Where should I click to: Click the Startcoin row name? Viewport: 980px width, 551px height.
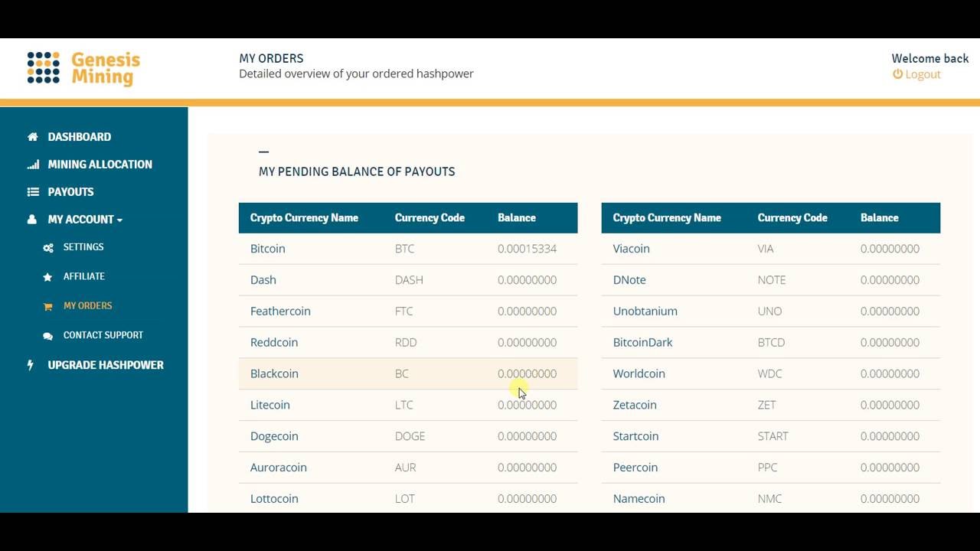(x=636, y=436)
